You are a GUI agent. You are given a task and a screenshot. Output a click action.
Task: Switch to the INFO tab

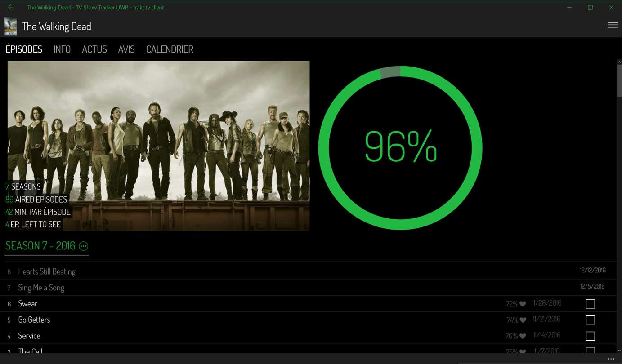point(62,49)
